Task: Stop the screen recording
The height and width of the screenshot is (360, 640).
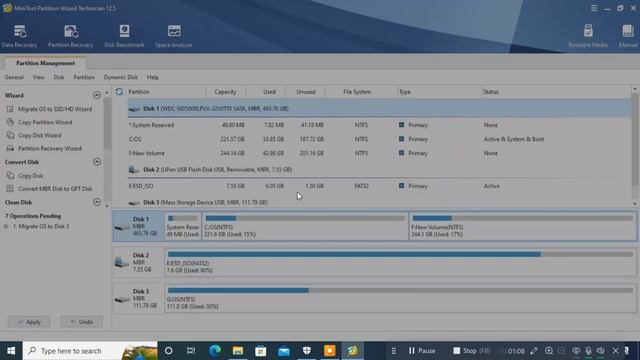Action: pyautogui.click(x=472, y=351)
